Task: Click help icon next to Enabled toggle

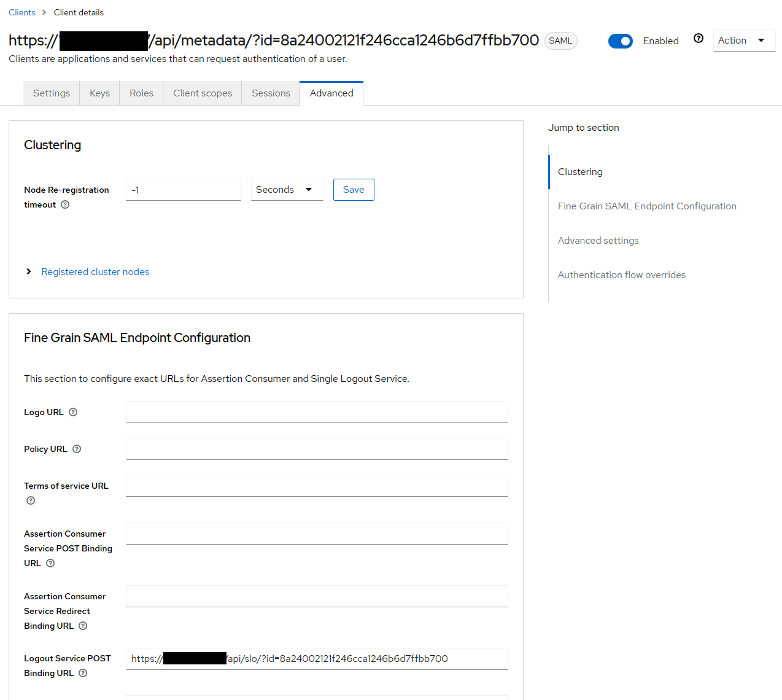Action: point(699,39)
